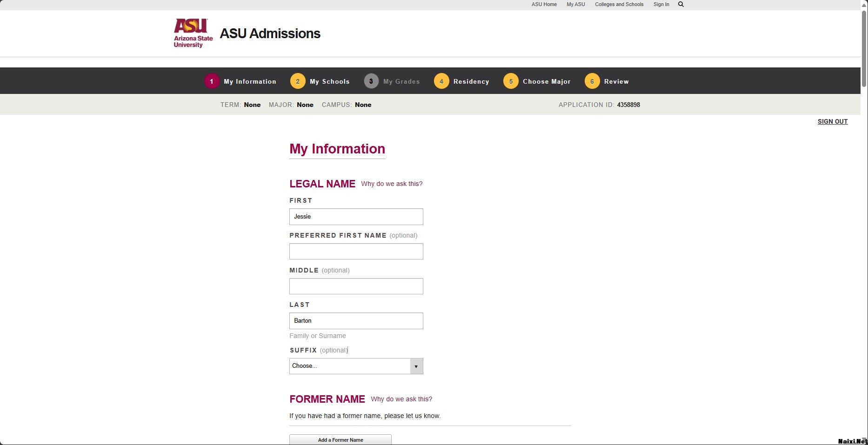Screen dimensions: 868x445
Task: Click the Colleges and Schools link
Action: (x=619, y=5)
